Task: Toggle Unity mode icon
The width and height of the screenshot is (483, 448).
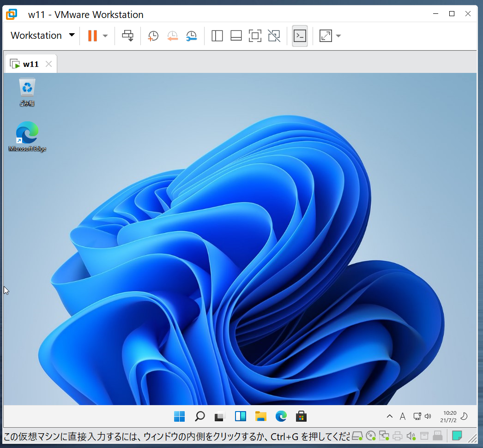Action: (x=274, y=36)
